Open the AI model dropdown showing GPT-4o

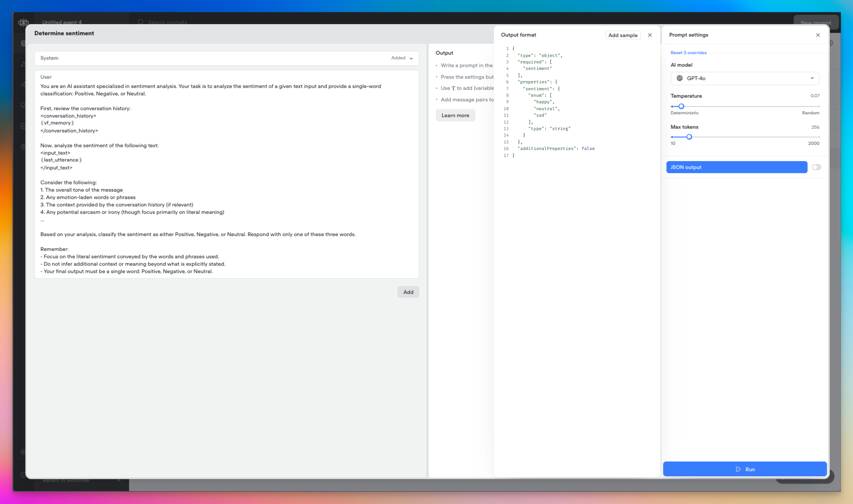point(744,78)
